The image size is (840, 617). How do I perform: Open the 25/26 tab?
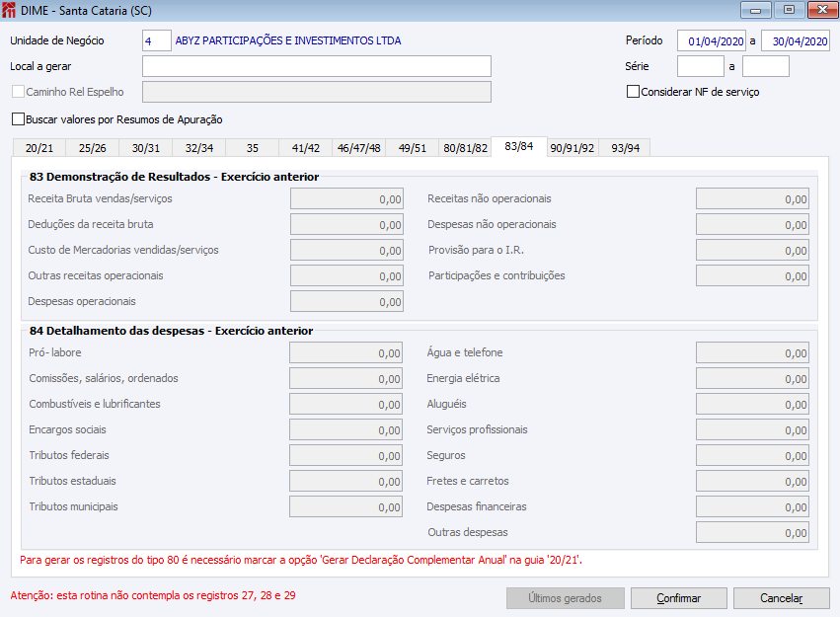[92, 148]
